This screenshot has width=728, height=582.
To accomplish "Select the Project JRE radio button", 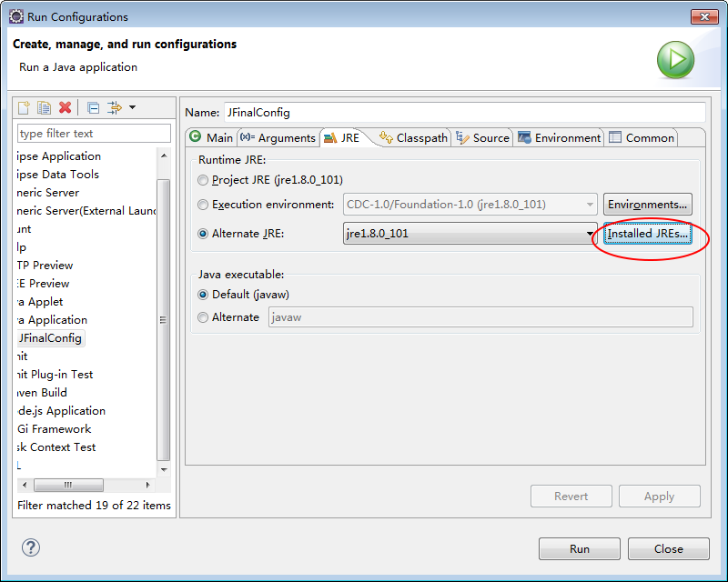I will 203,180.
